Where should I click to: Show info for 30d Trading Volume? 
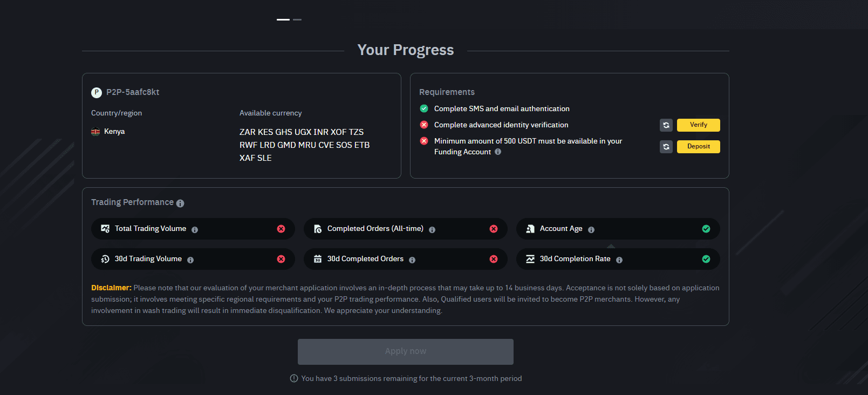pyautogui.click(x=190, y=260)
